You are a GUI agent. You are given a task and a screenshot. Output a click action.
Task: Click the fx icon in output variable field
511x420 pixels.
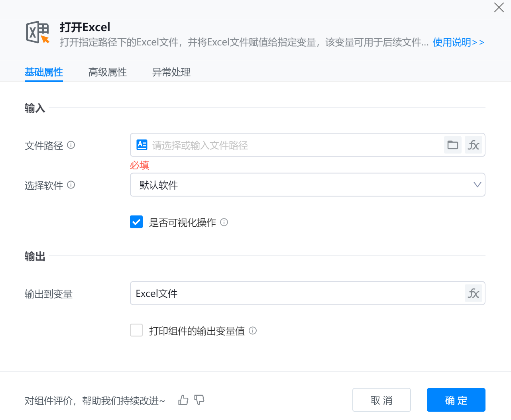pos(473,293)
